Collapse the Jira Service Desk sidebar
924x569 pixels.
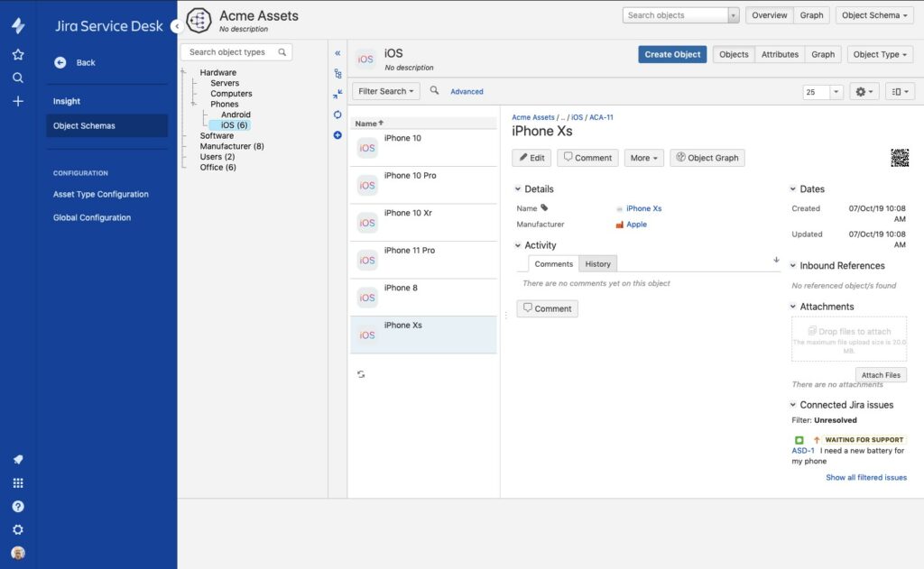(177, 26)
